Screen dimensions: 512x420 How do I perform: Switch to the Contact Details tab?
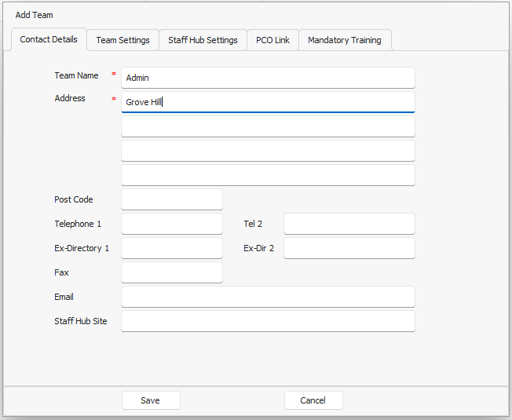tap(49, 39)
